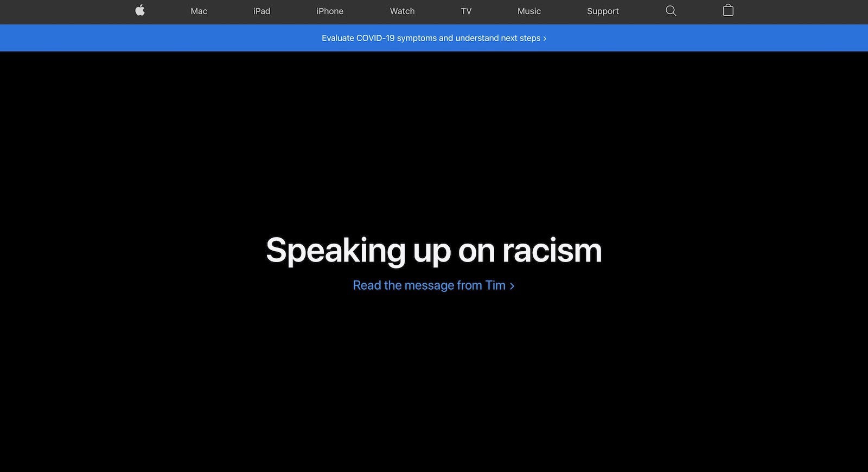Click the Speaking up on racism headline
This screenshot has height=472, width=868.
click(433, 251)
